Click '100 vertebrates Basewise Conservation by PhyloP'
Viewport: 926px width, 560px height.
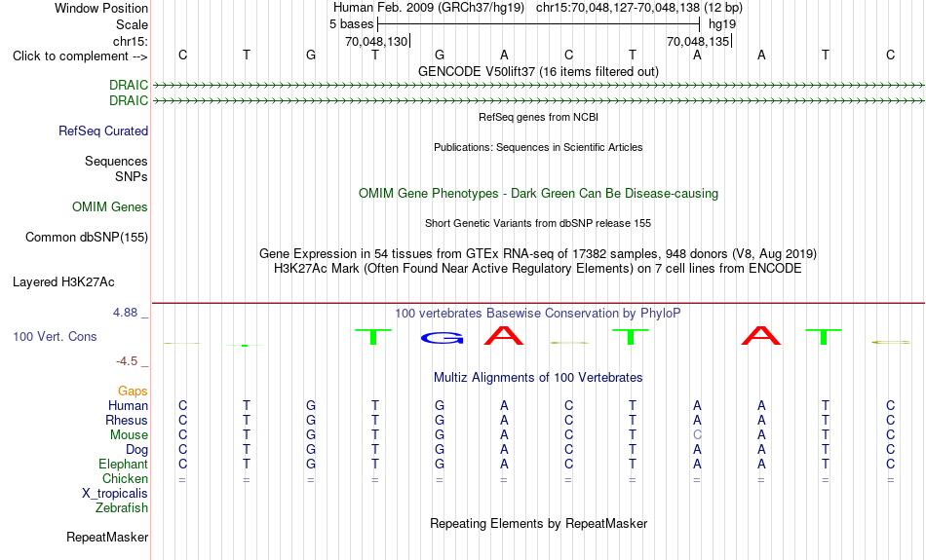coord(538,314)
